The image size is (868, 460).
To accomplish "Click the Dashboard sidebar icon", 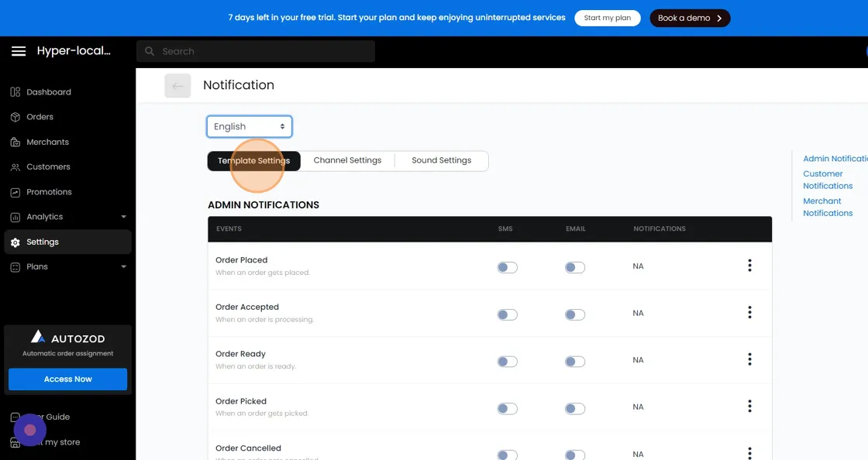I will coord(15,92).
